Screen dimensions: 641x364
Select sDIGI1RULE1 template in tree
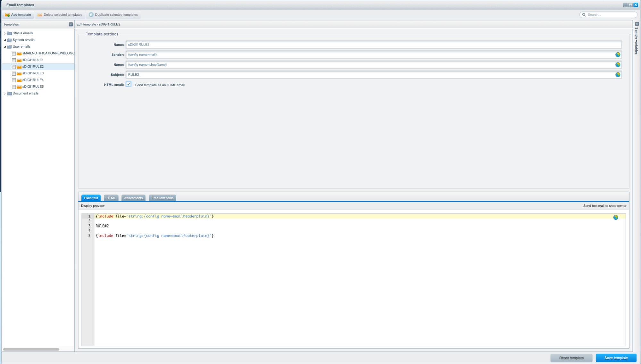click(33, 60)
